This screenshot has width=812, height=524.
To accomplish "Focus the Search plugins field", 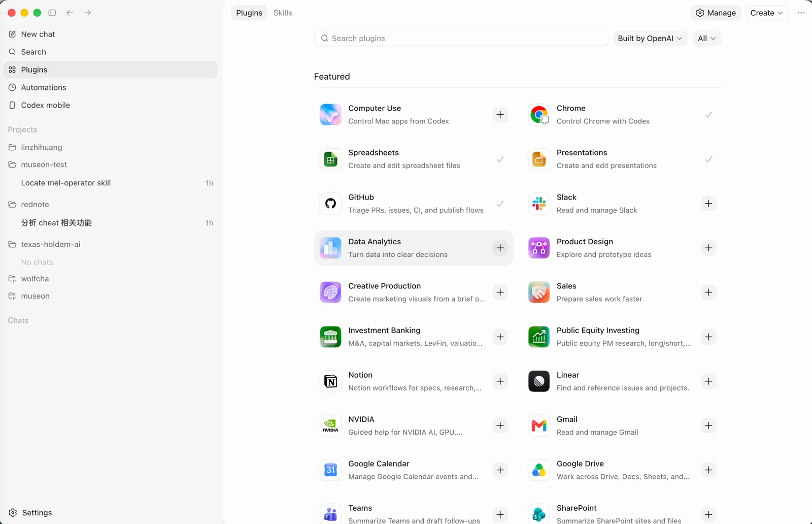I will click(461, 39).
